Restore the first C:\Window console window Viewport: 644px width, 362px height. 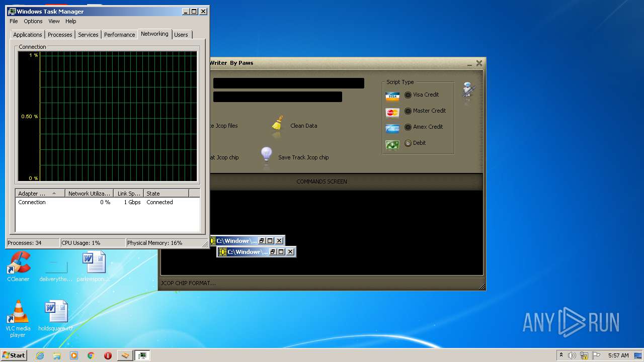[261, 241]
